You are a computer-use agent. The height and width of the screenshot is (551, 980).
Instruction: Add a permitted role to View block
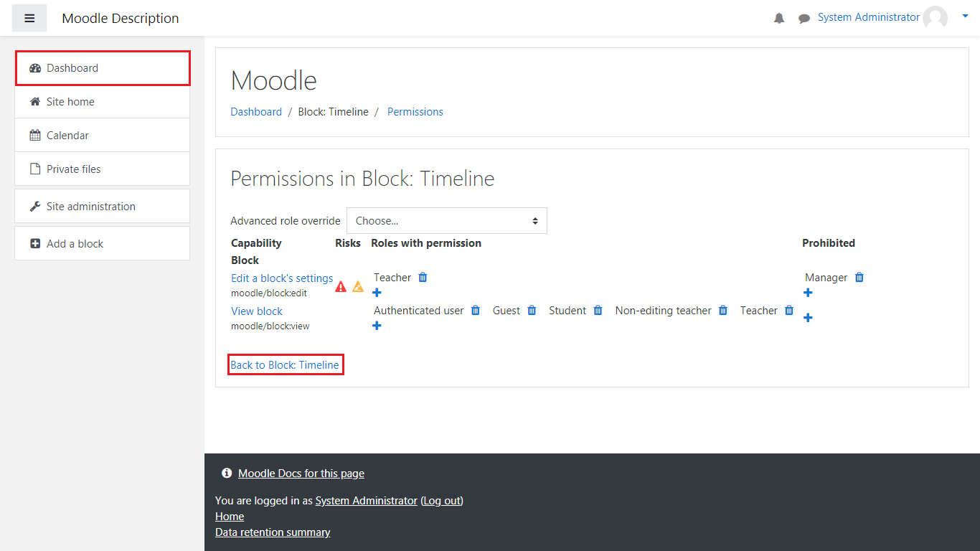pyautogui.click(x=377, y=326)
